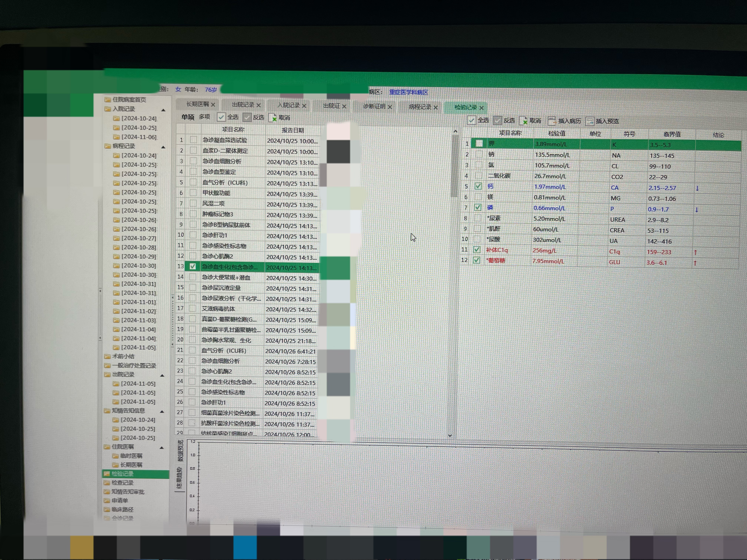This screenshot has width=747, height=560.
Task: Click the 插入病历 icon
Action: [x=552, y=121]
